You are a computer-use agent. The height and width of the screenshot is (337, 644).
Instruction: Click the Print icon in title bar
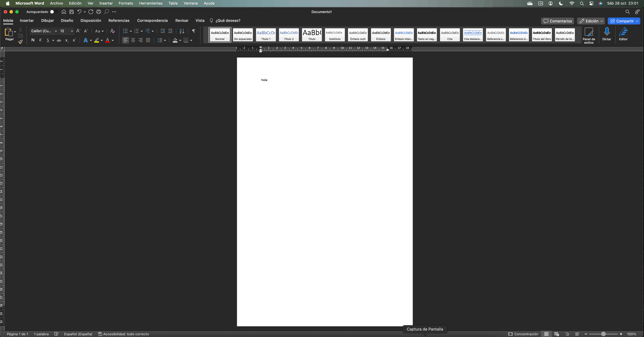(98, 12)
